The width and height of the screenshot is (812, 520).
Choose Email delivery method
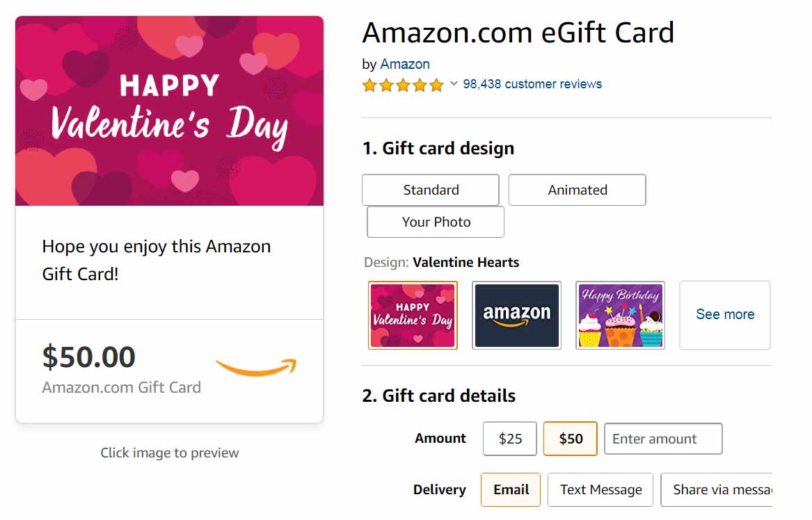tap(510, 489)
